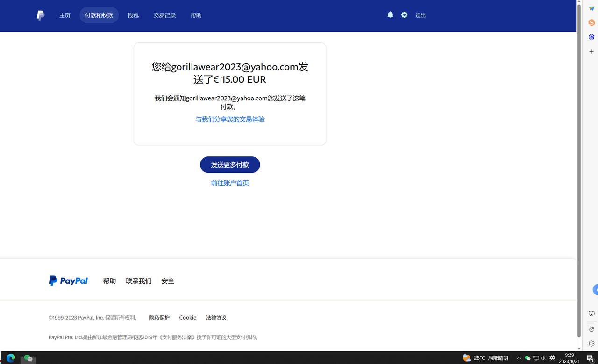Viewport: 598px width, 364px height.
Task: Follow the 前往账户首页 link
Action: (230, 183)
